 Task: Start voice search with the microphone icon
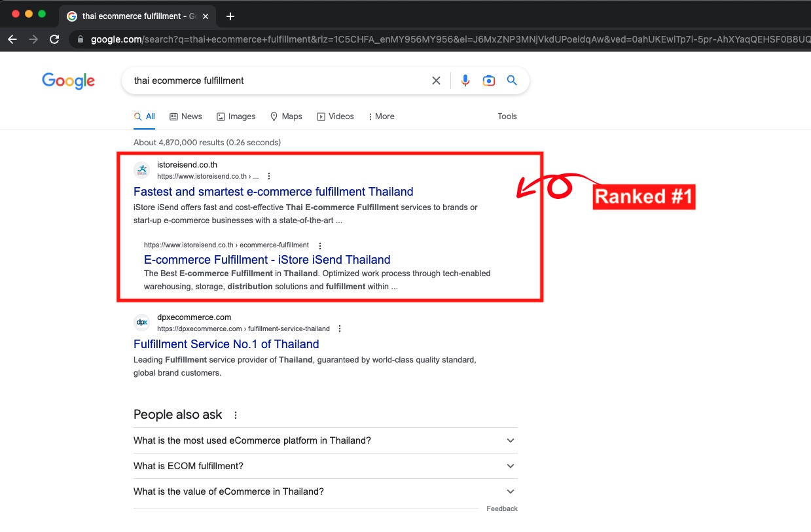coord(465,80)
